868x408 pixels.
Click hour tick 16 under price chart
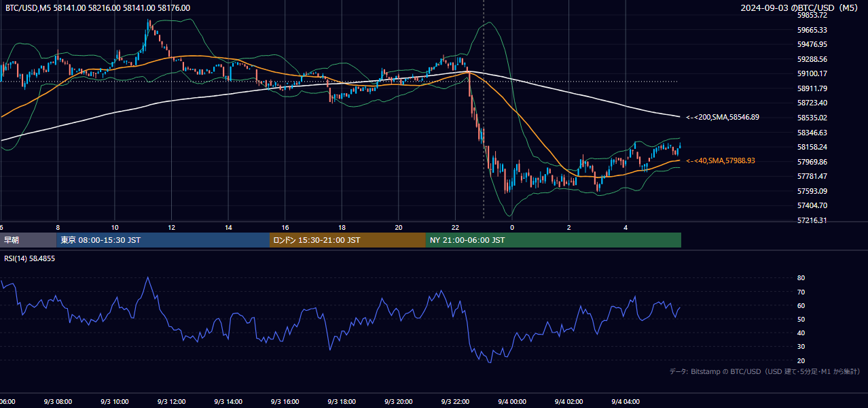click(x=285, y=227)
